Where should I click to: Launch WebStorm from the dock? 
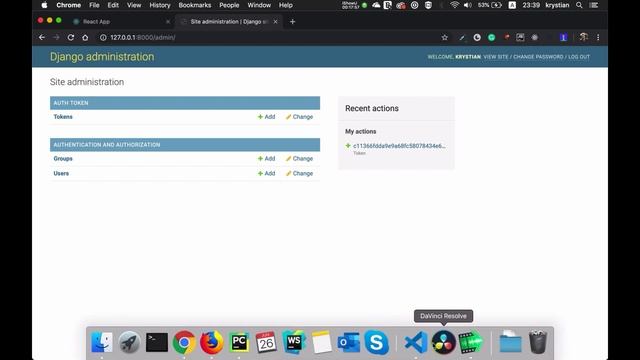tap(294, 342)
